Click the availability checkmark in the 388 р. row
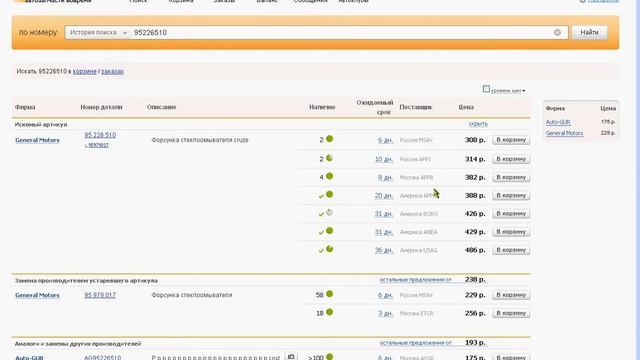Screen dimensions: 640x360 [x=321, y=196]
